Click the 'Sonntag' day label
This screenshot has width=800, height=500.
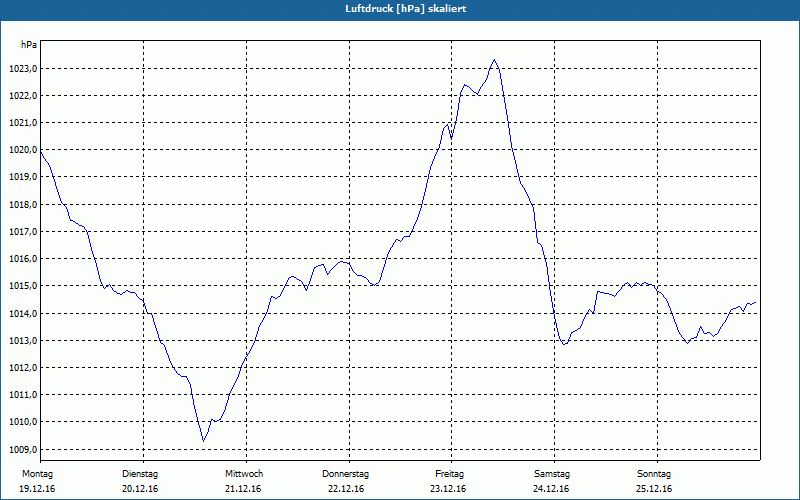point(654,474)
